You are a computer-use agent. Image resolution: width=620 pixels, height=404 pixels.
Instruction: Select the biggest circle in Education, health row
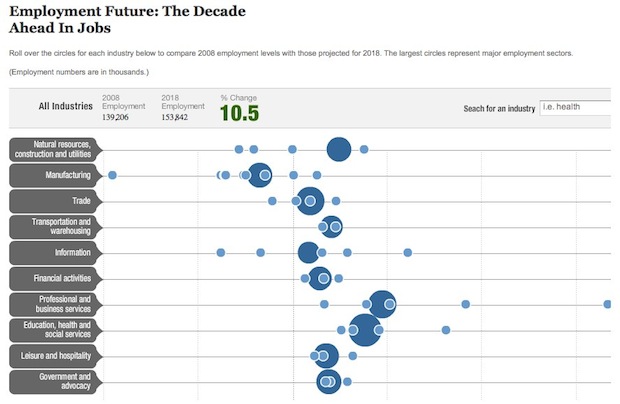click(363, 329)
